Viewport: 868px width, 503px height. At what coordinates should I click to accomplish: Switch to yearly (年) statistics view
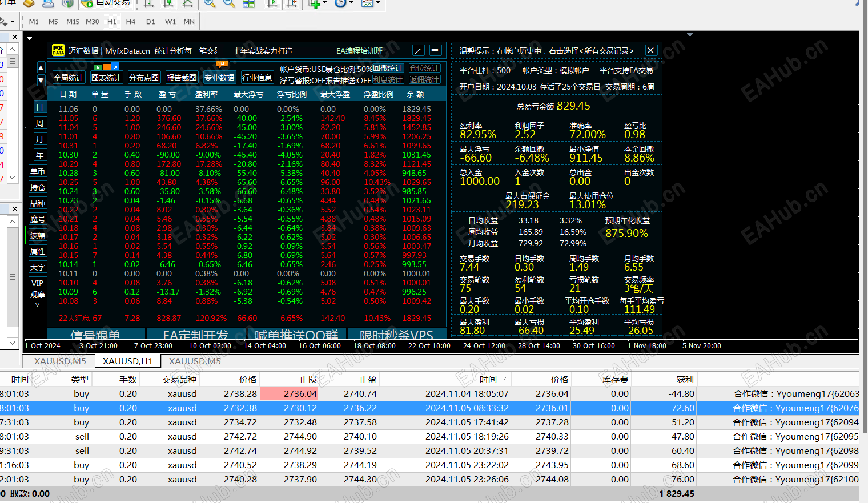click(x=39, y=155)
